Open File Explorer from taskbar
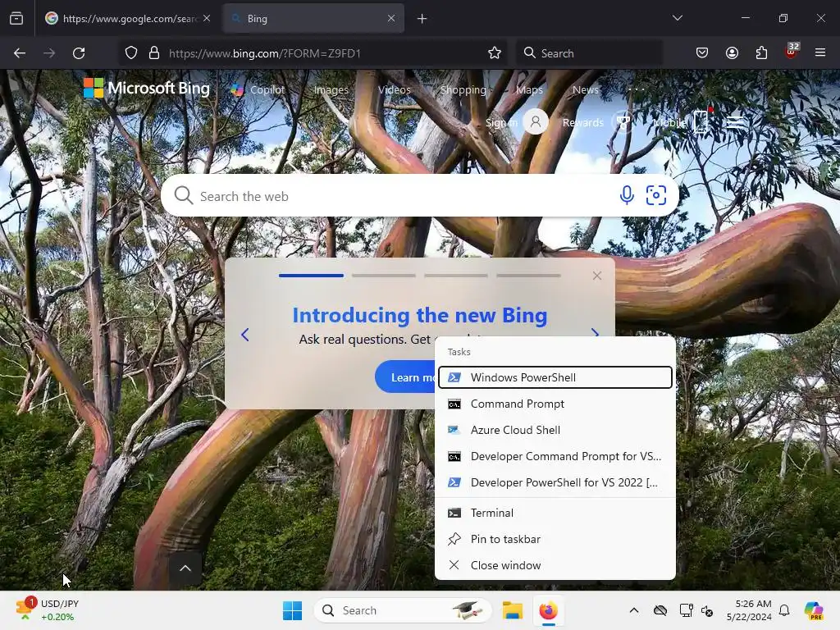840x630 pixels. (512, 610)
